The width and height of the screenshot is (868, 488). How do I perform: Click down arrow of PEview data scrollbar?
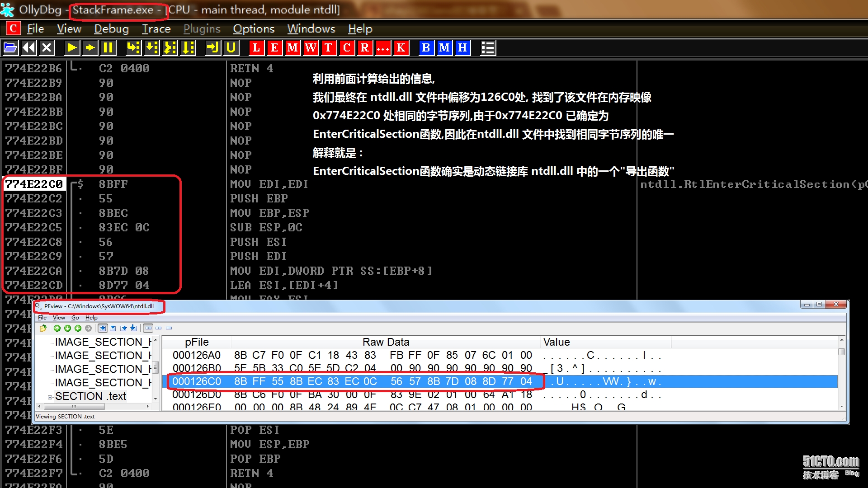[x=841, y=406]
